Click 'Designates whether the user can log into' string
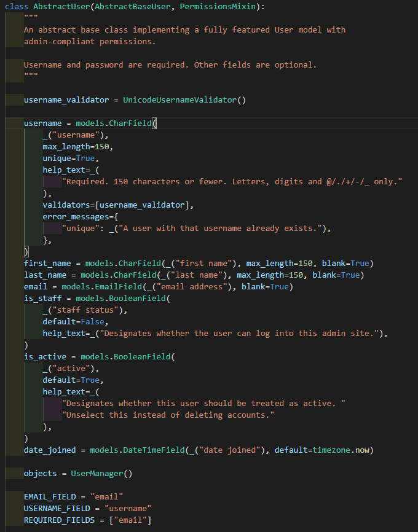Image resolution: width=418 pixels, height=532 pixels. [239, 334]
